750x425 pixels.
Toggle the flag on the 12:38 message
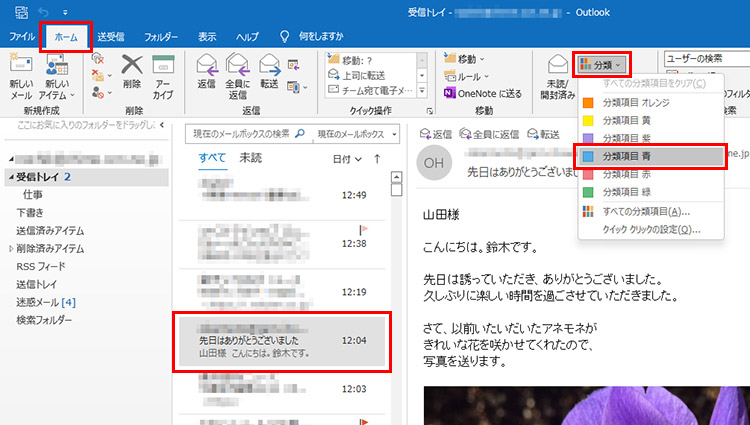(362, 228)
